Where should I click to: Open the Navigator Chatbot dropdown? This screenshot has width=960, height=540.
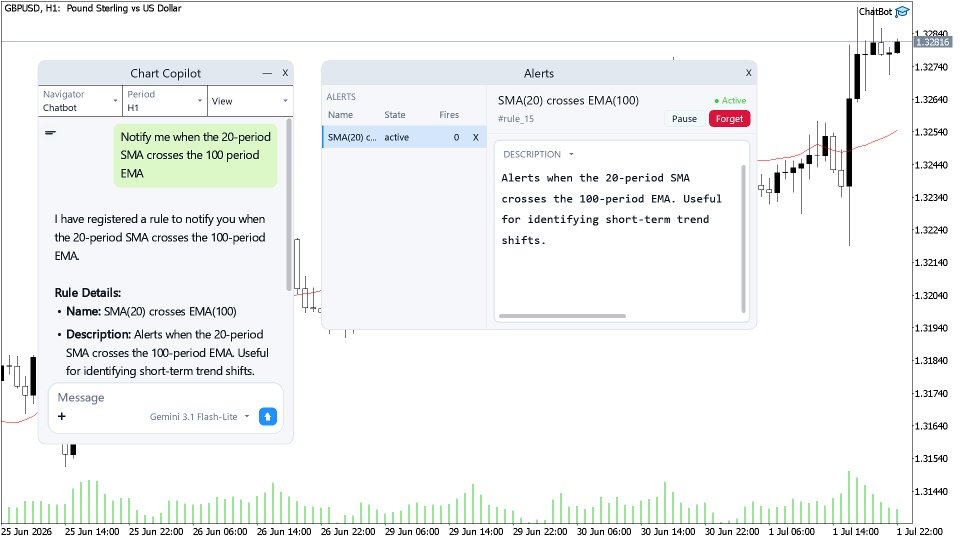(80, 101)
